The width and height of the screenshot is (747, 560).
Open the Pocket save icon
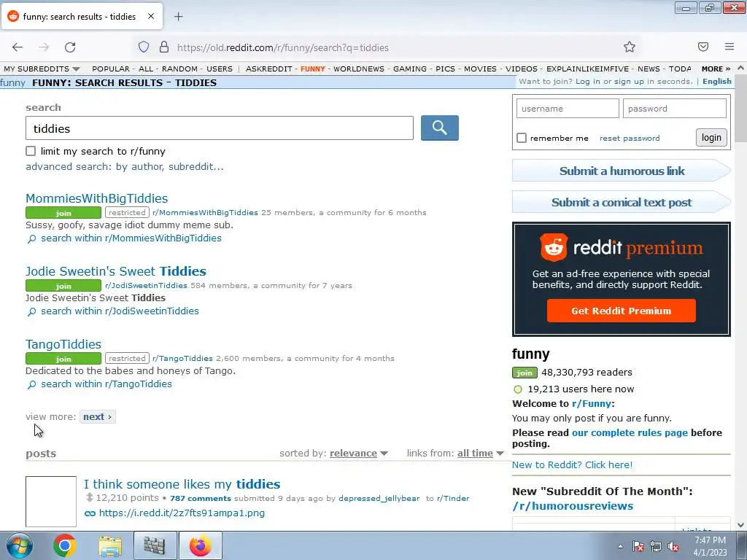703,47
